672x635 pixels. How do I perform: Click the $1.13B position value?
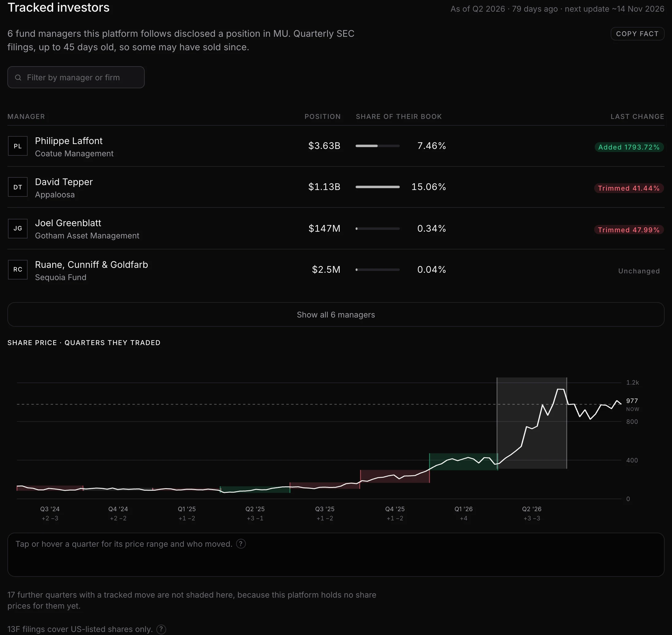pyautogui.click(x=324, y=187)
